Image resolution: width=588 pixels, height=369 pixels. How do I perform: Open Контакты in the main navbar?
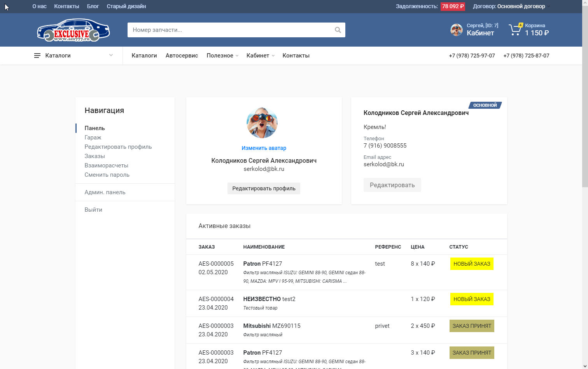pyautogui.click(x=296, y=56)
